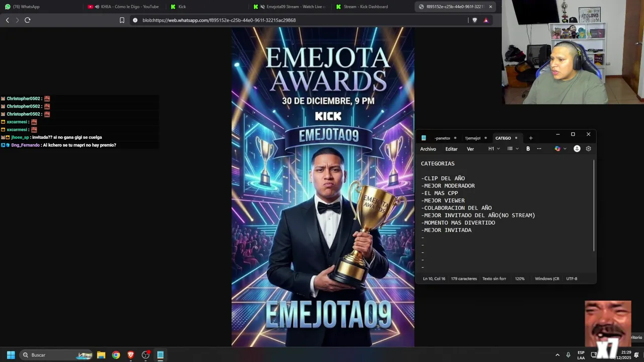Open OBS Studio from the taskbar
Viewport: 644px width, 362px height.
tap(146, 355)
